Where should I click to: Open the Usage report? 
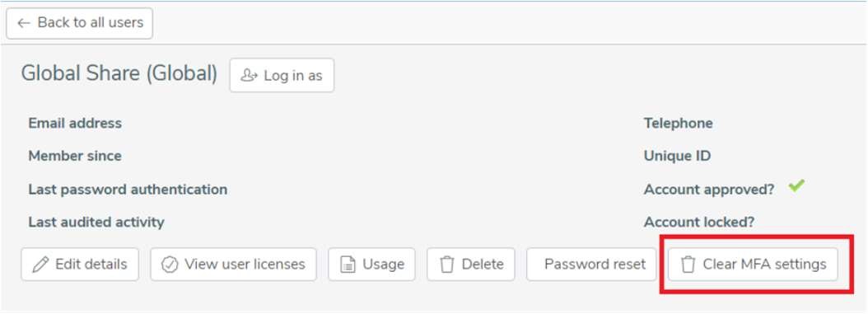[x=371, y=265]
